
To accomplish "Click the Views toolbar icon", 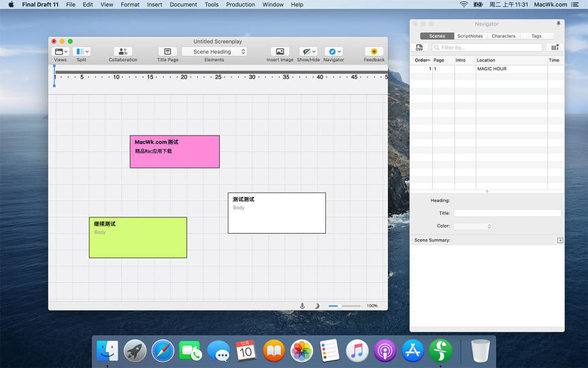I will 59,51.
